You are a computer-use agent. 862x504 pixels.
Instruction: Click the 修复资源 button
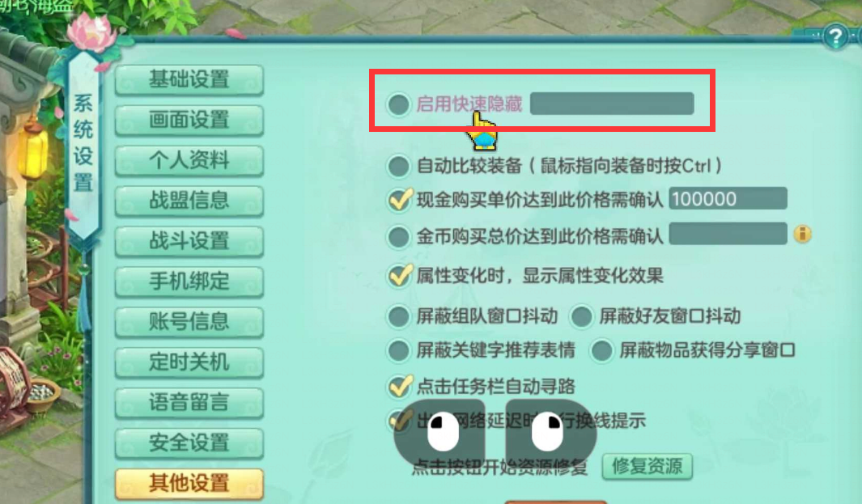[x=647, y=467]
